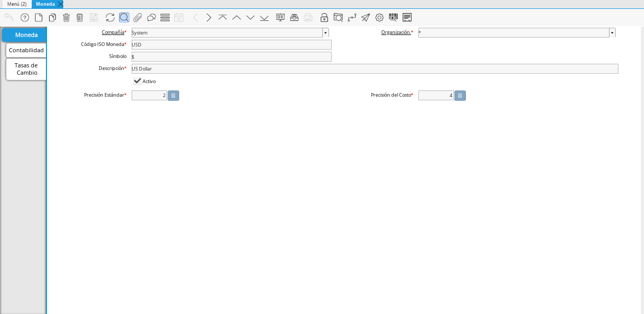Go to previous record left chevron
Viewport: 644px width, 314px height.
pyautogui.click(x=195, y=17)
